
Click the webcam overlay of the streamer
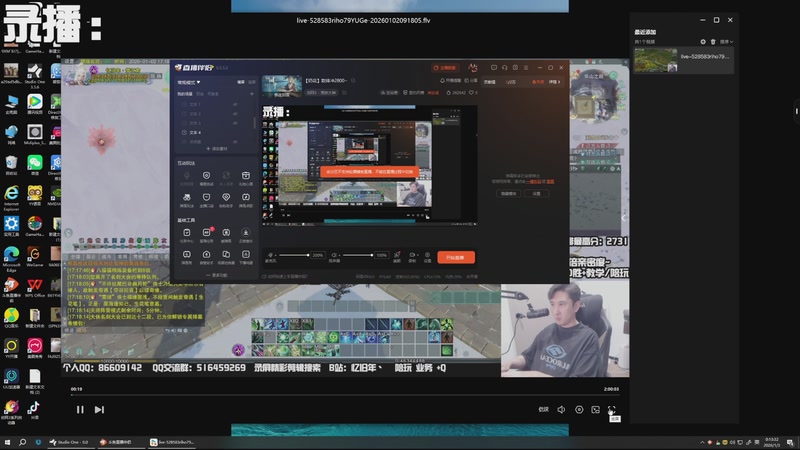point(565,330)
